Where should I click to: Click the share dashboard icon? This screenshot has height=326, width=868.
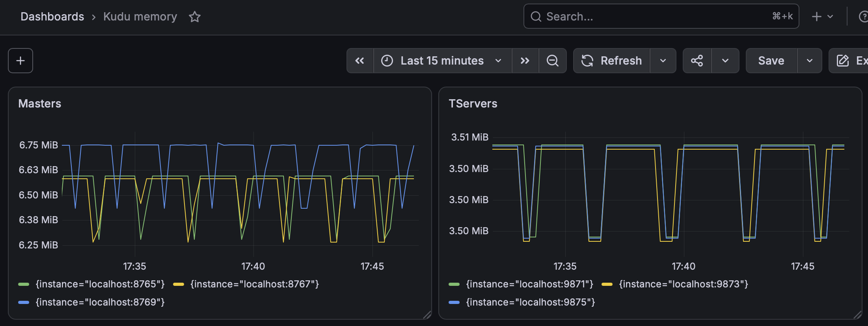pyautogui.click(x=697, y=61)
